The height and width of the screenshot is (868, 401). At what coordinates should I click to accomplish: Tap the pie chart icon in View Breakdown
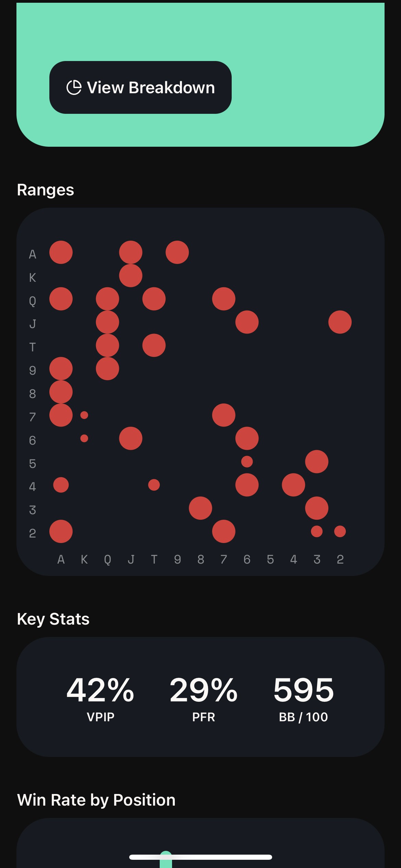[x=74, y=87]
